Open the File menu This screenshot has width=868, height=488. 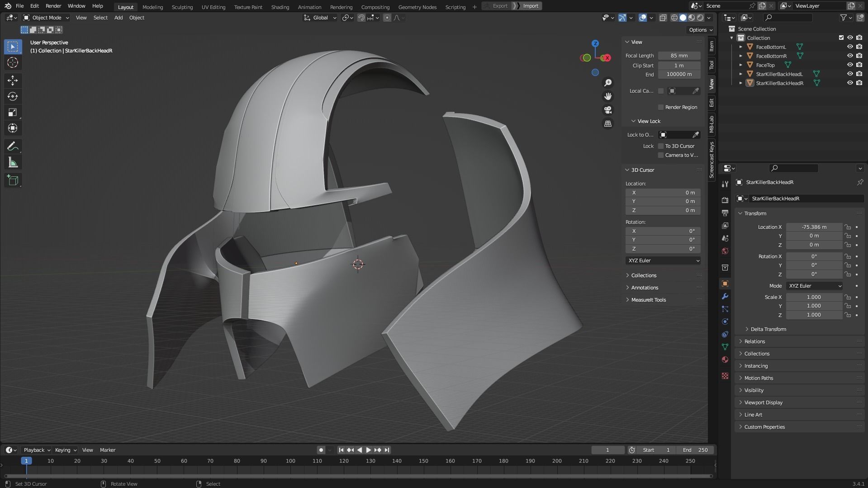19,6
